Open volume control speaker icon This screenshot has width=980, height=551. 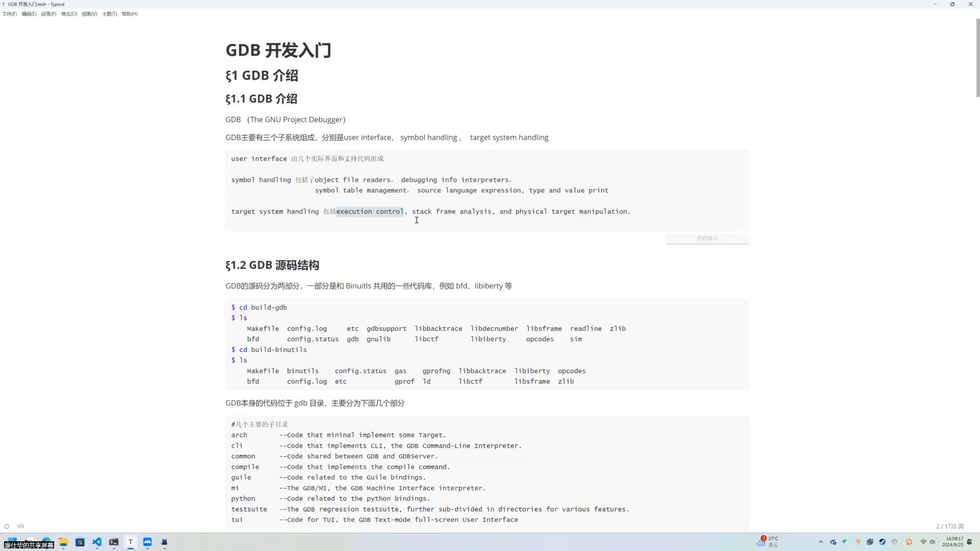point(933,542)
